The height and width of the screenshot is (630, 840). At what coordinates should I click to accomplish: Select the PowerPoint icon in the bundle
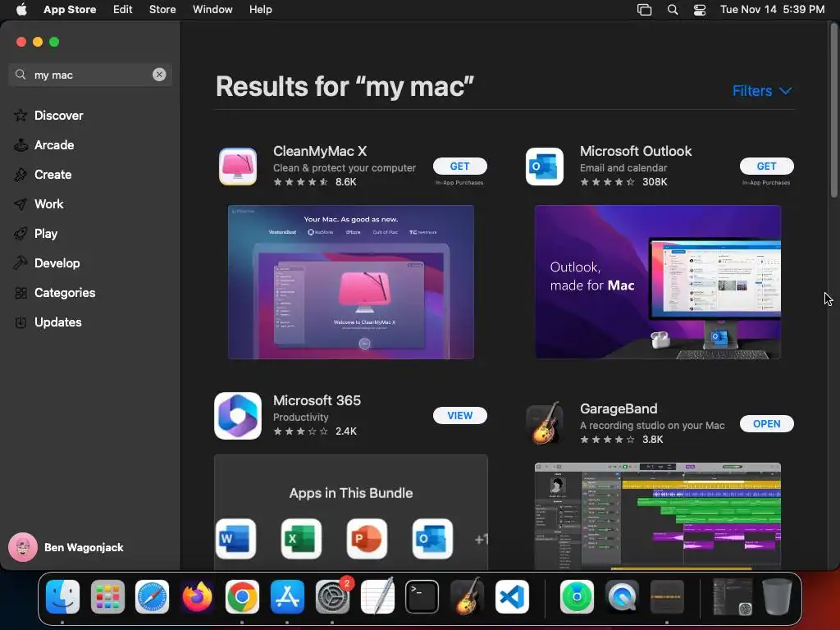click(367, 538)
